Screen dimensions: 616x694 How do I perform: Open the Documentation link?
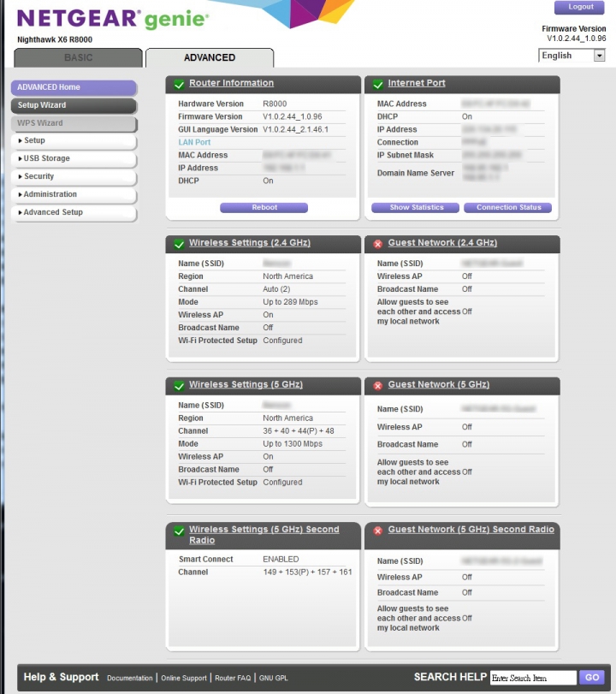[x=130, y=678]
